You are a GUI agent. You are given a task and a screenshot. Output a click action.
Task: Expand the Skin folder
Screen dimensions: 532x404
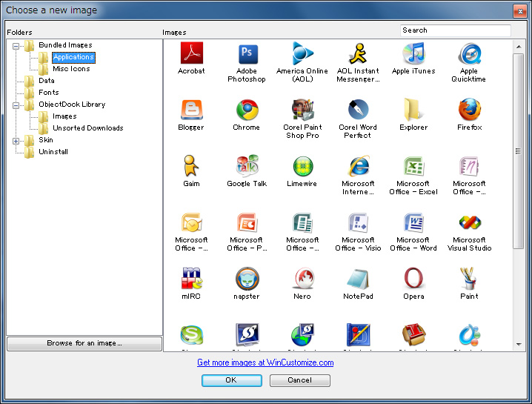point(16,141)
